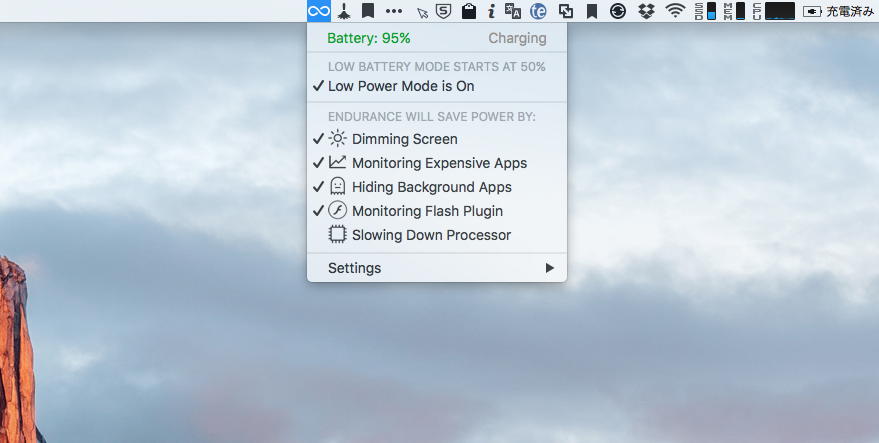879x443 pixels.
Task: Open the broom cleaner menu bar icon
Action: click(344, 11)
